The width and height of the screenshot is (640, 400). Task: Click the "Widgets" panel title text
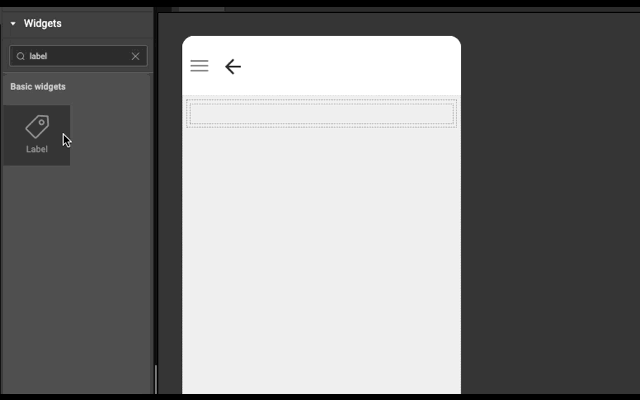tap(42, 24)
